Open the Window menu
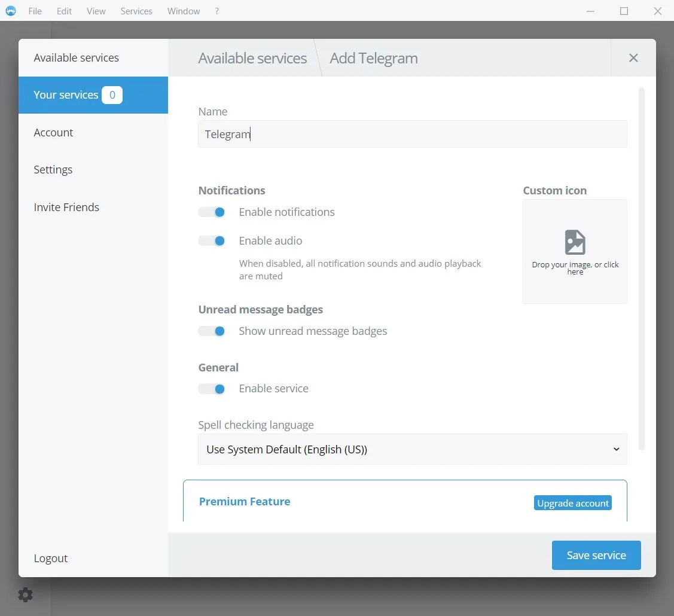 coord(184,11)
